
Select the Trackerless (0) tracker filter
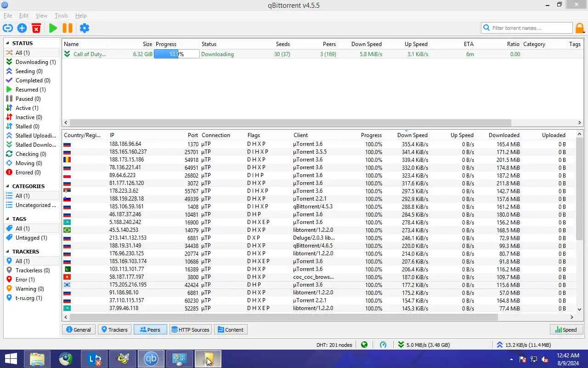(x=32, y=270)
